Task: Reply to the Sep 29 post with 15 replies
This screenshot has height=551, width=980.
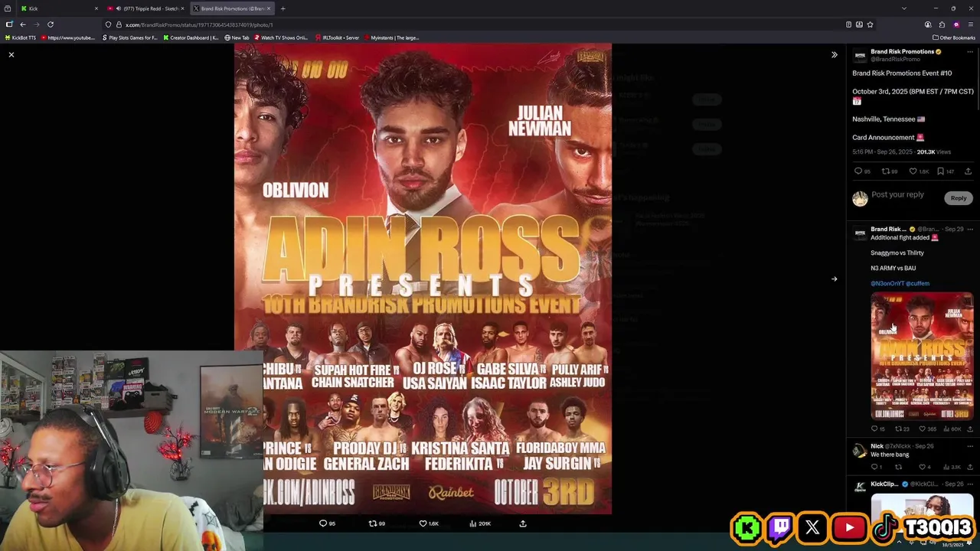Action: click(875, 429)
